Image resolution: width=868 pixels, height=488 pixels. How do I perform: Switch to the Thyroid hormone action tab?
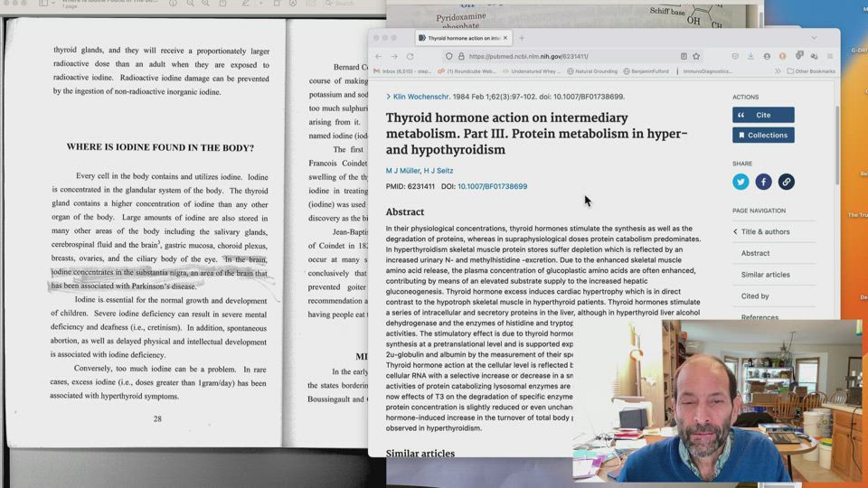[461, 38]
